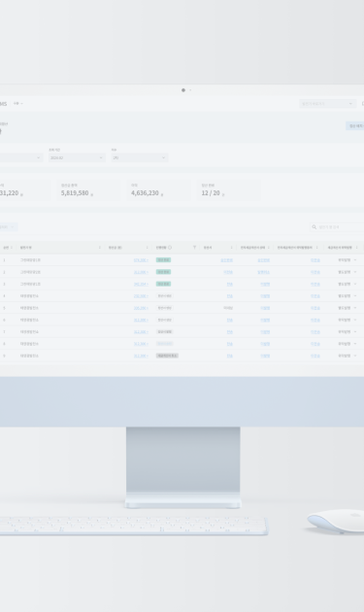Click the 5,819,580 summary card
Viewport: 364px width, 612px height.
coord(88,190)
